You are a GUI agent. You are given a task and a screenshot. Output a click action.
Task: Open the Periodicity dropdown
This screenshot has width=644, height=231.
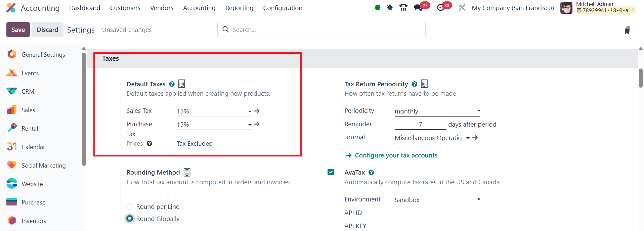[x=437, y=111]
